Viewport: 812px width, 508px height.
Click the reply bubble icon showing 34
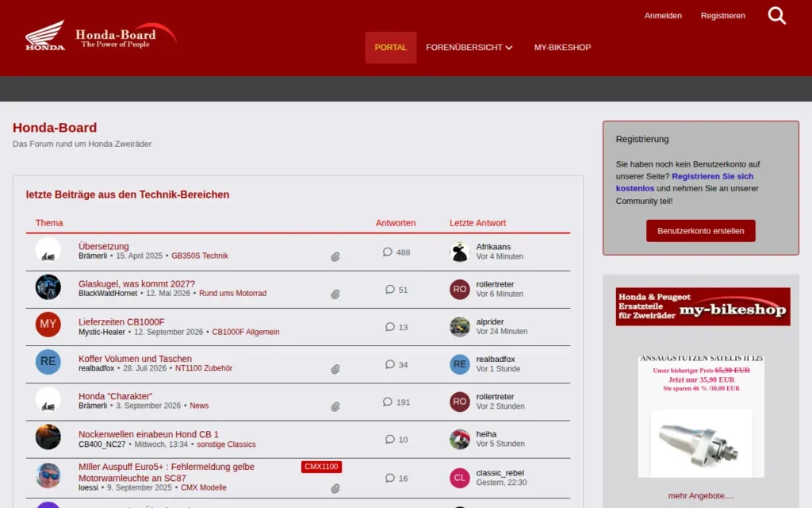pos(390,364)
